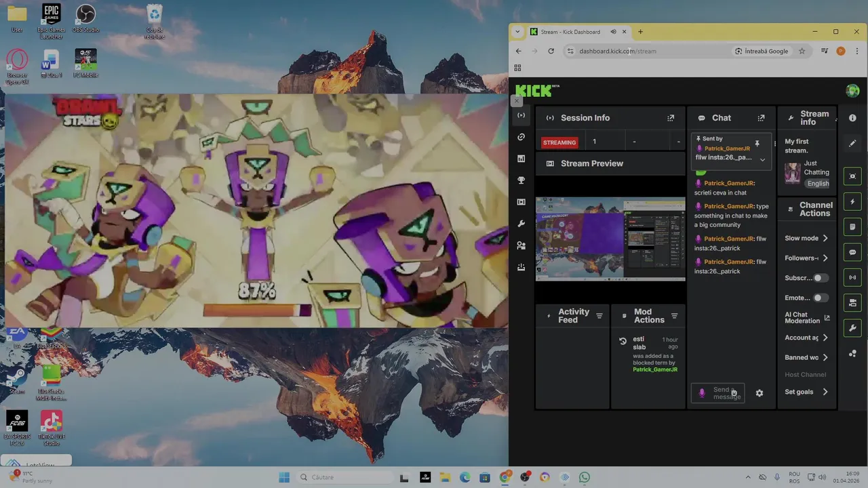
Task: Unpin the pinned chat message
Action: click(757, 144)
